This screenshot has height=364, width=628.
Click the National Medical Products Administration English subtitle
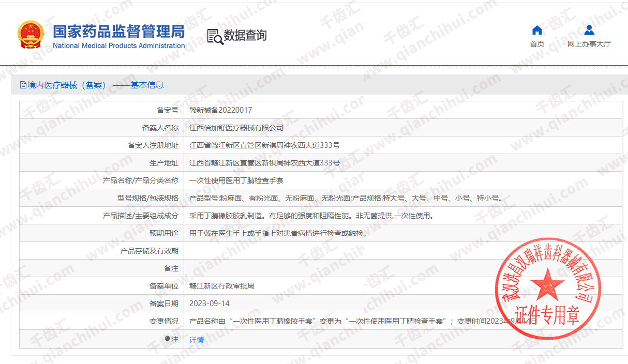[118, 45]
